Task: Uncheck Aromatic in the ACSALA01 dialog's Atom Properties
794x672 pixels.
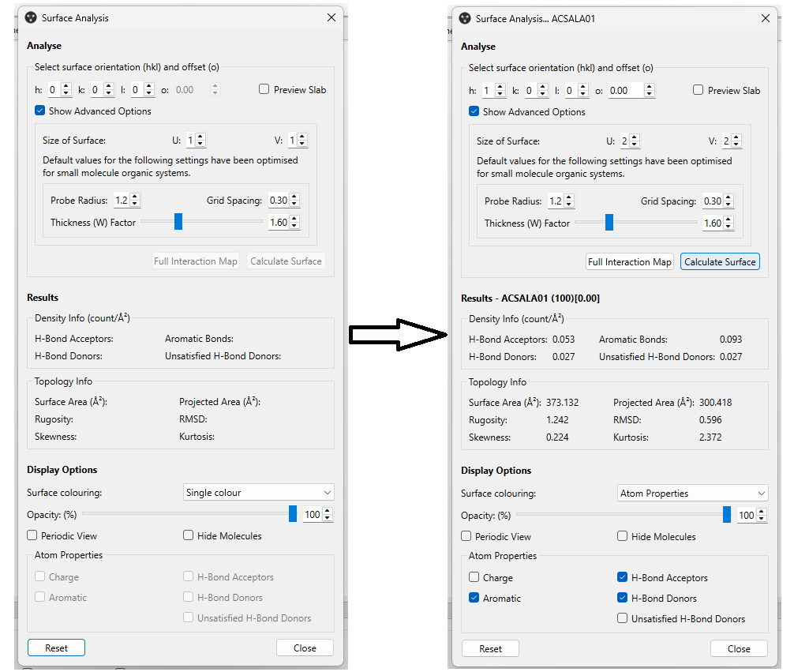Action: (x=474, y=599)
